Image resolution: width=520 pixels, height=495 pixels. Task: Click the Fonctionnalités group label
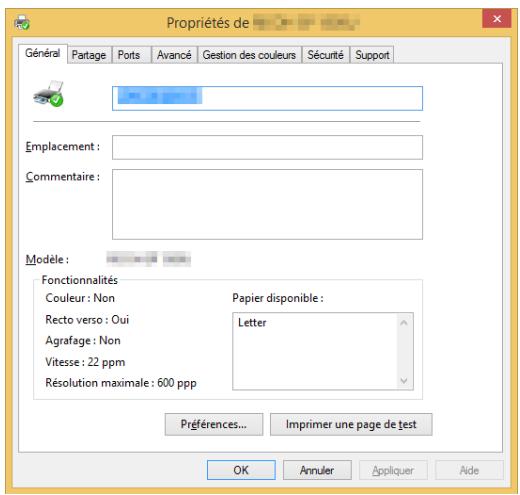tap(79, 280)
